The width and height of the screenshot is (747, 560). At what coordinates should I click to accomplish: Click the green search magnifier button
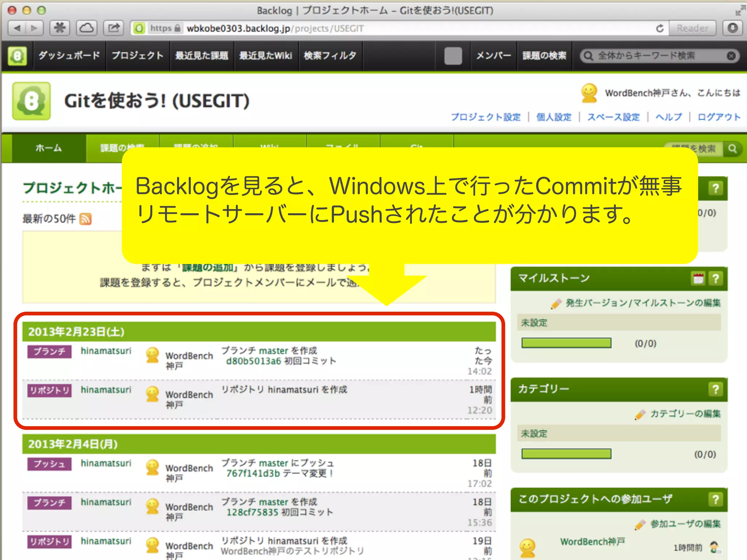point(732,149)
